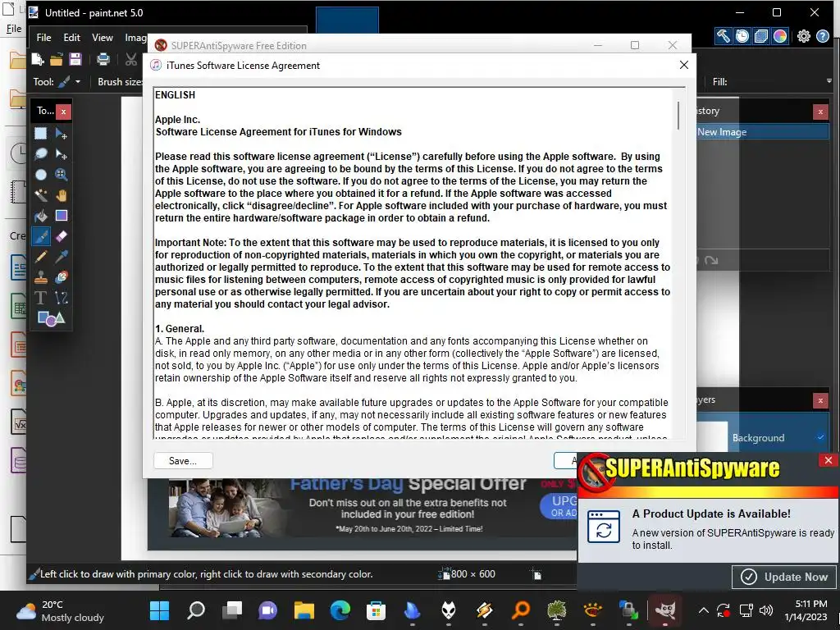Open the paint.net Edit menu

[x=71, y=38]
